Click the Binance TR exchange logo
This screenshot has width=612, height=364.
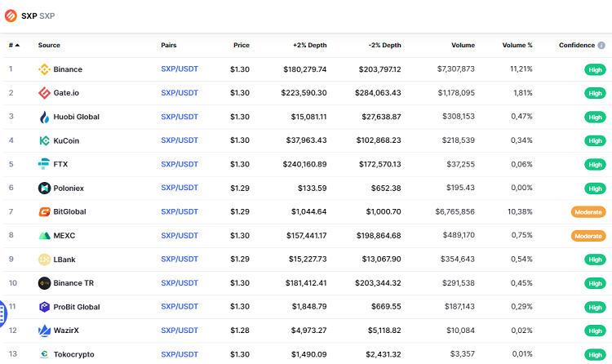(44, 283)
